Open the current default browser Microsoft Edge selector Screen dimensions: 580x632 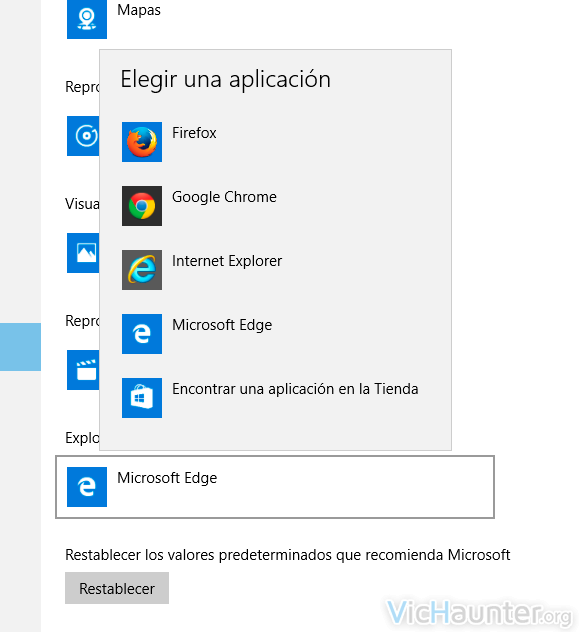[275, 487]
